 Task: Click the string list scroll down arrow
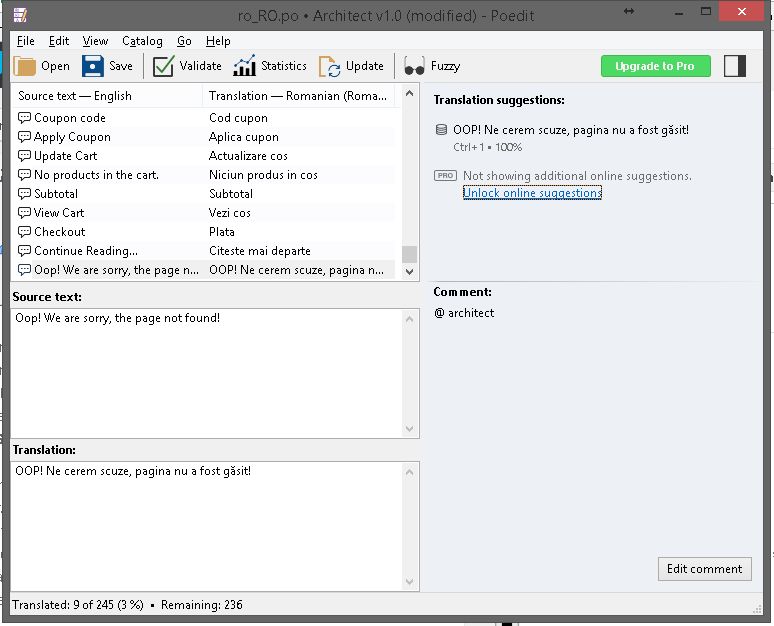click(409, 272)
